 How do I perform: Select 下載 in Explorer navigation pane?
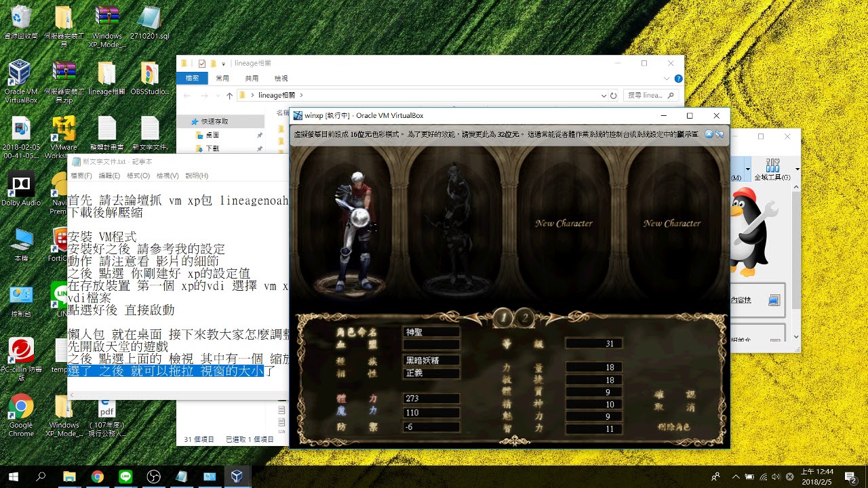point(212,148)
